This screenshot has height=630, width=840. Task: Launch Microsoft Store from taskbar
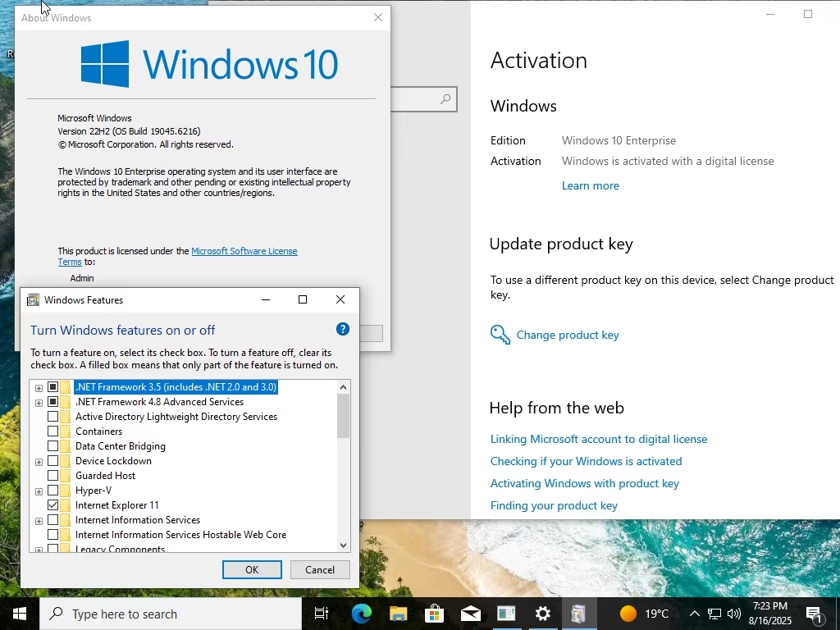click(434, 614)
